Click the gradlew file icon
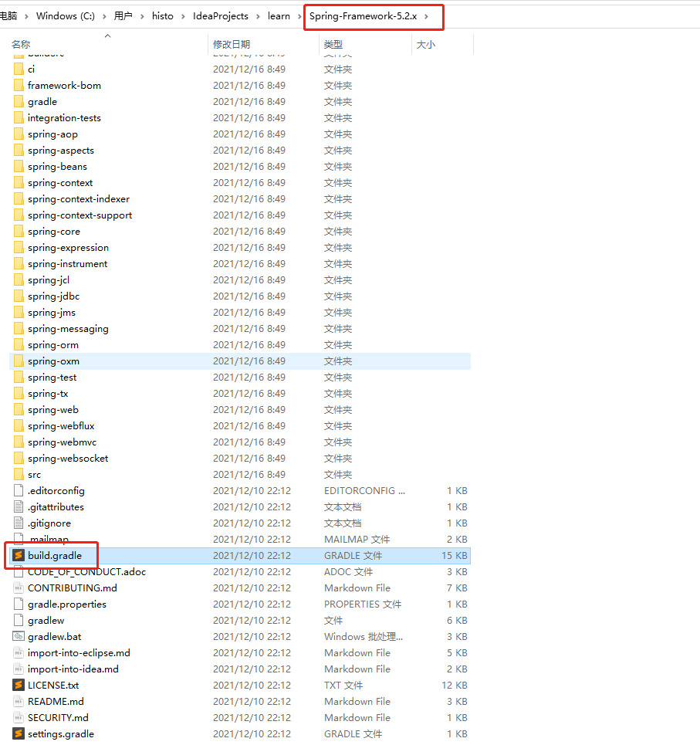 [x=19, y=620]
